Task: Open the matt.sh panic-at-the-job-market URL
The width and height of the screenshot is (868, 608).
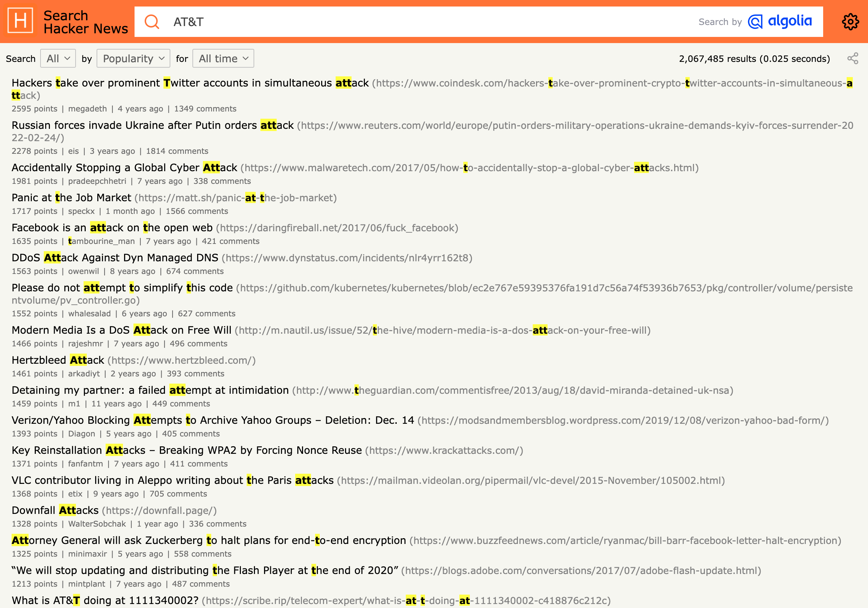Action: 235,198
